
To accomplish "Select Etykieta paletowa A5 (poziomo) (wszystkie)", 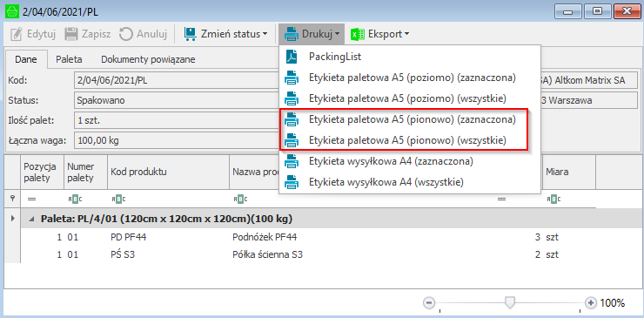I will point(410,98).
